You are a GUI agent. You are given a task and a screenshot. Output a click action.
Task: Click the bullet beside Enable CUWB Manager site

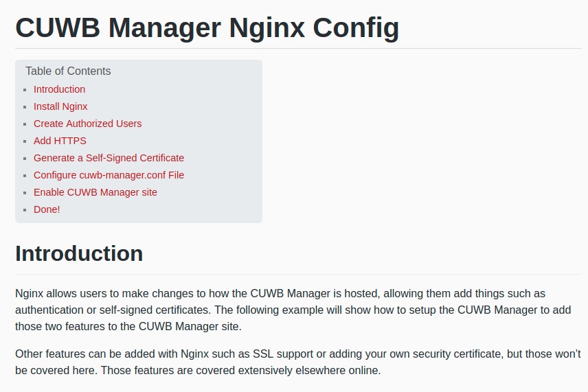pos(25,193)
